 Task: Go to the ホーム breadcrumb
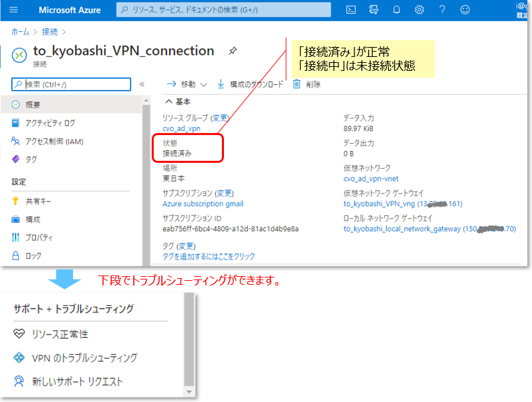pyautogui.click(x=20, y=32)
